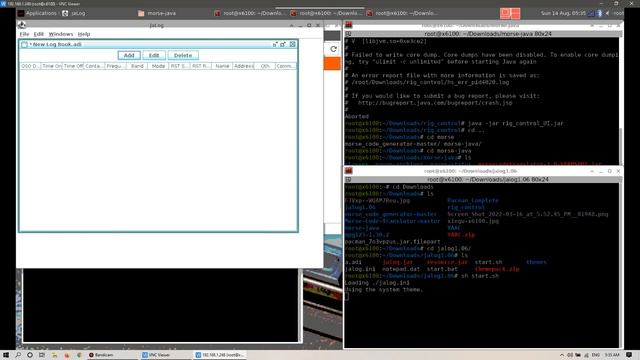640x360 pixels.
Task: Switch to second root@x6100 terminal in panel
Action: pyautogui.click(x=325, y=13)
